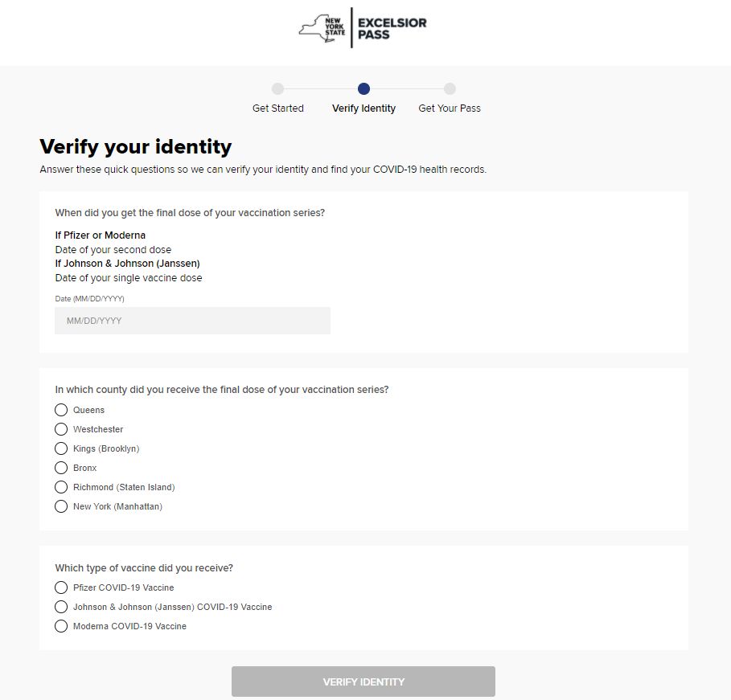
Task: Choose Pfizer COVID-19 Vaccine
Action: click(61, 587)
